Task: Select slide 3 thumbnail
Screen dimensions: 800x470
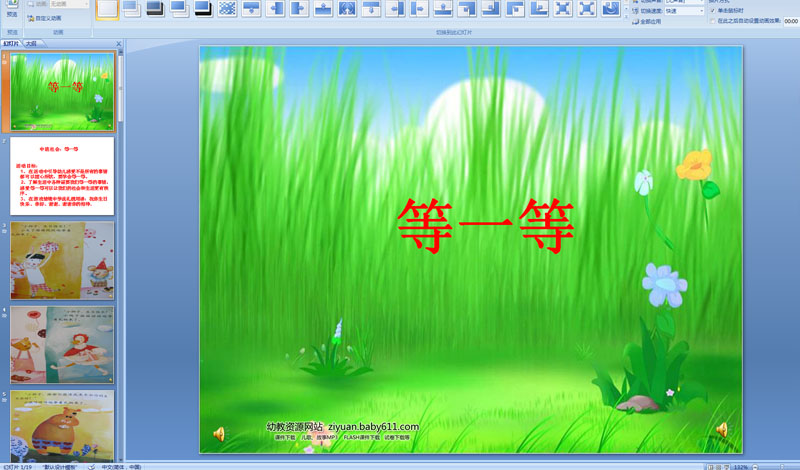Action: point(62,260)
